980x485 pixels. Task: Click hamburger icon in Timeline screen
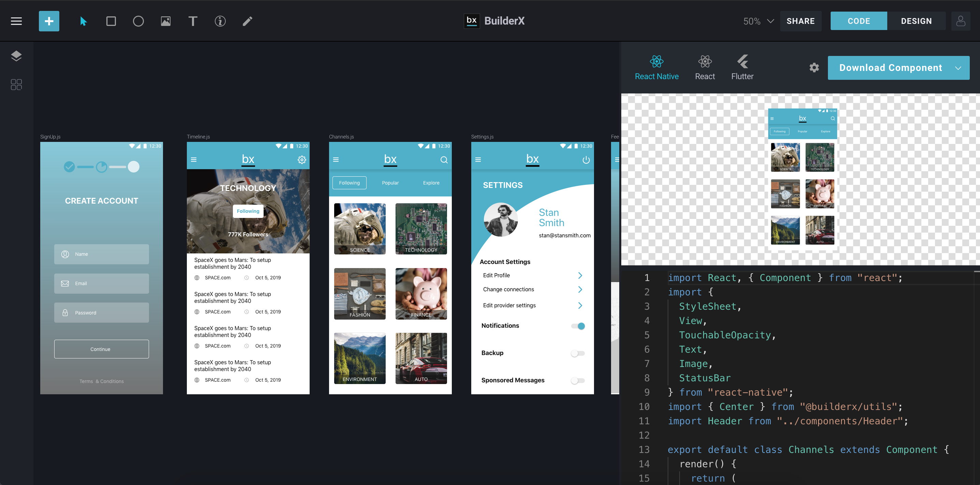(194, 160)
